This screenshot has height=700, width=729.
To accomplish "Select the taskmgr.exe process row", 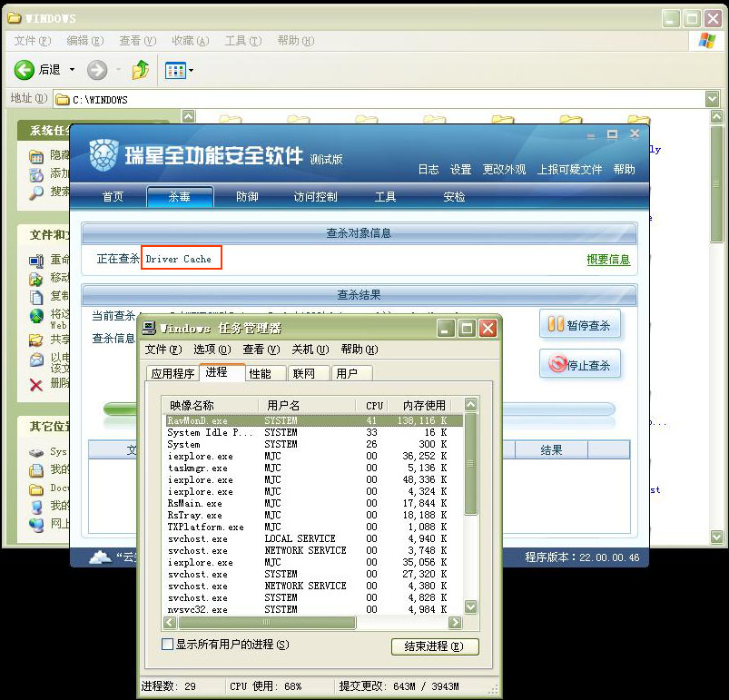I will [x=314, y=468].
